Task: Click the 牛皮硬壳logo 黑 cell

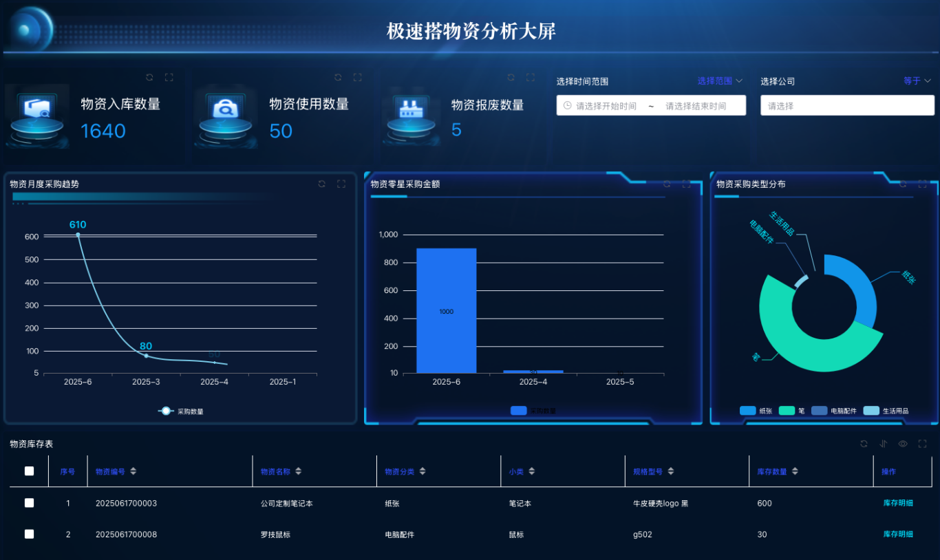Action: (661, 503)
